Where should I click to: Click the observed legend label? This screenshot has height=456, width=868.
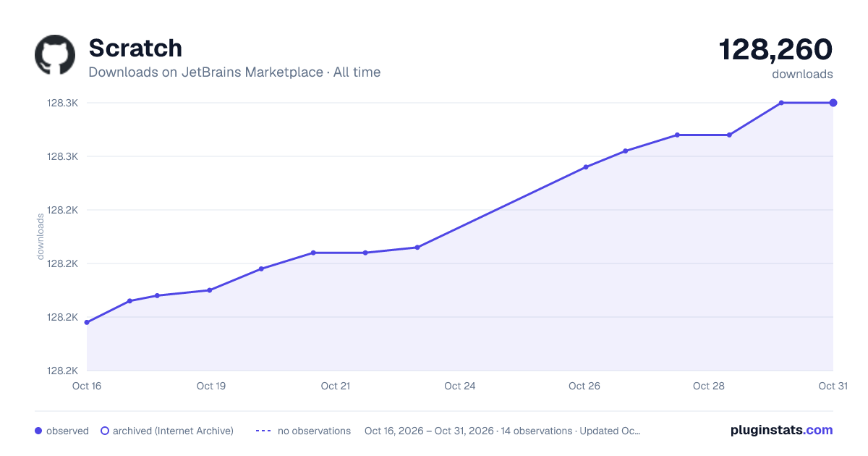[67, 431]
